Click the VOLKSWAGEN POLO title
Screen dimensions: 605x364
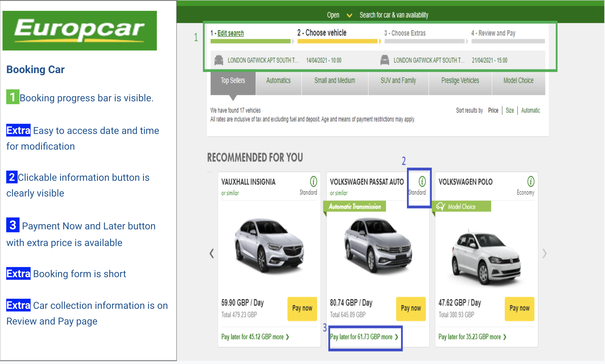pyautogui.click(x=466, y=182)
